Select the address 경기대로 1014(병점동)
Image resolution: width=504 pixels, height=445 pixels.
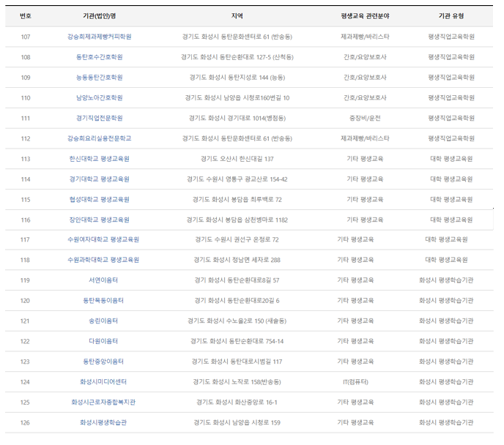[x=256, y=118]
